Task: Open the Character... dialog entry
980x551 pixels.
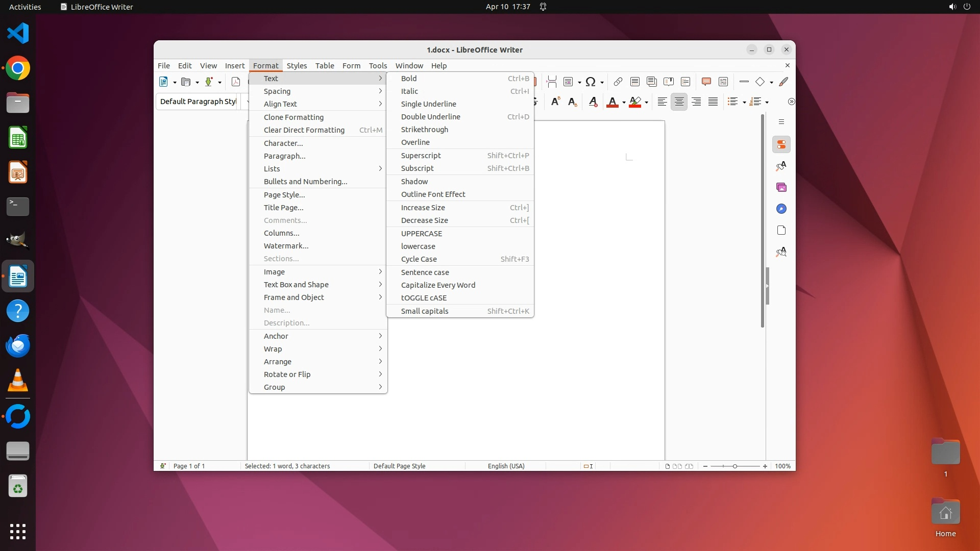Action: (283, 143)
